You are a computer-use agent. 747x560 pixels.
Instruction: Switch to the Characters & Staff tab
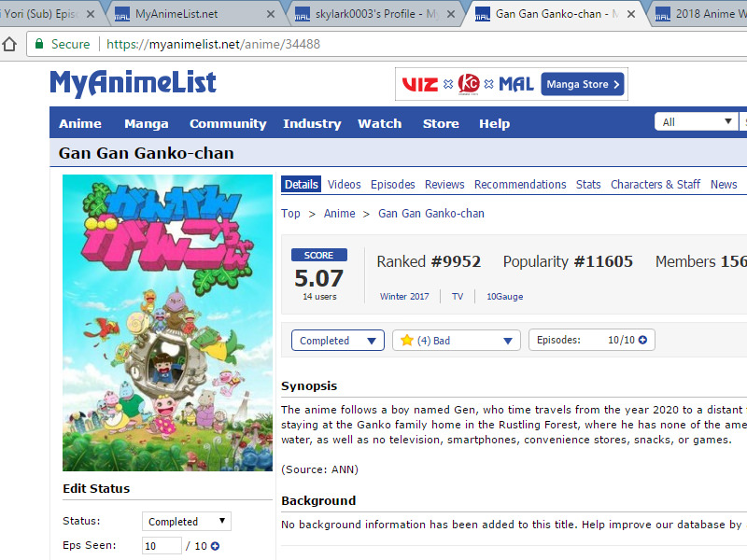tap(655, 185)
